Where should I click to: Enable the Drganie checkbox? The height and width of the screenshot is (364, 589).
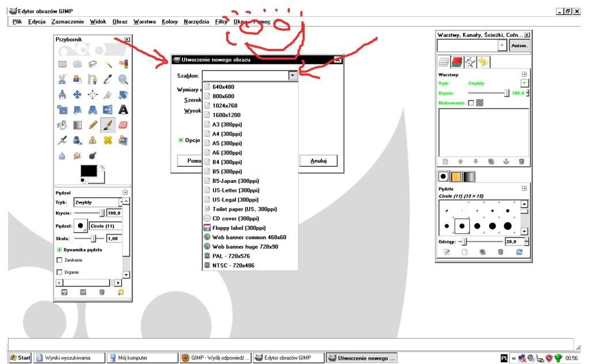(x=60, y=272)
